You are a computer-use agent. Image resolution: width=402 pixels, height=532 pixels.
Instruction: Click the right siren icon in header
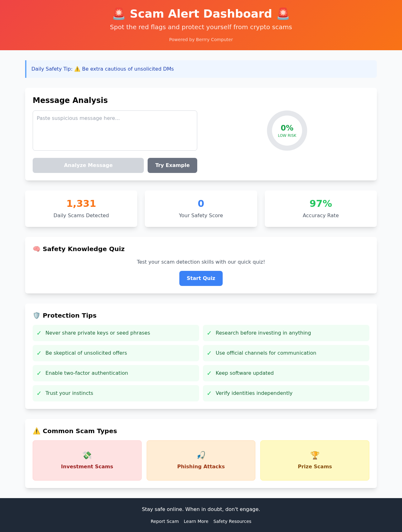[x=283, y=14]
